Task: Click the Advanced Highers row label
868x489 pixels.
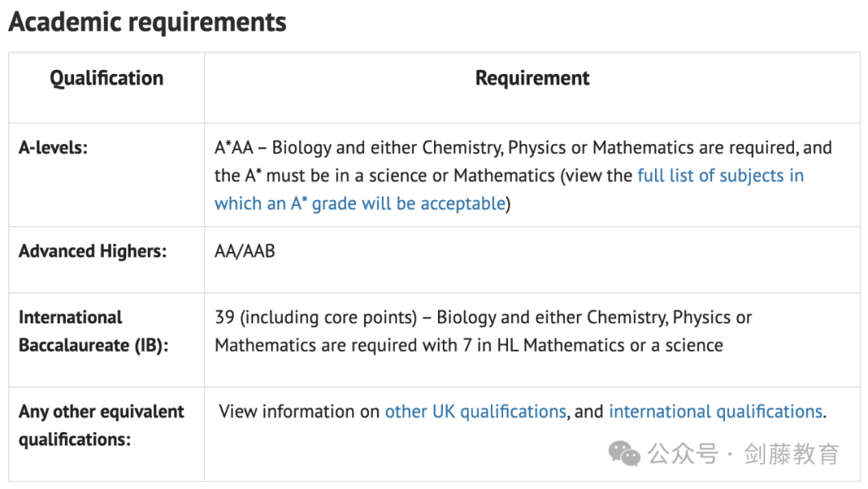Action: 92,251
